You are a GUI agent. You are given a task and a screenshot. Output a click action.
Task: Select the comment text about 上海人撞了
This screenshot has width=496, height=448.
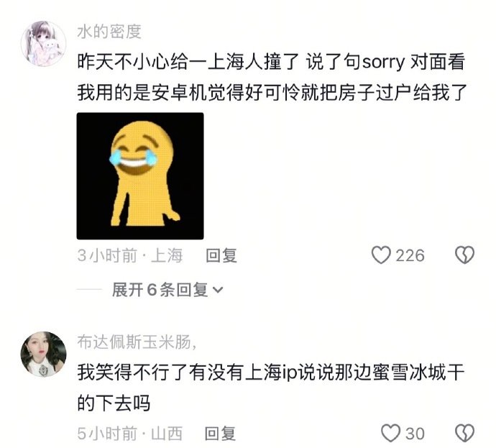pos(272,77)
